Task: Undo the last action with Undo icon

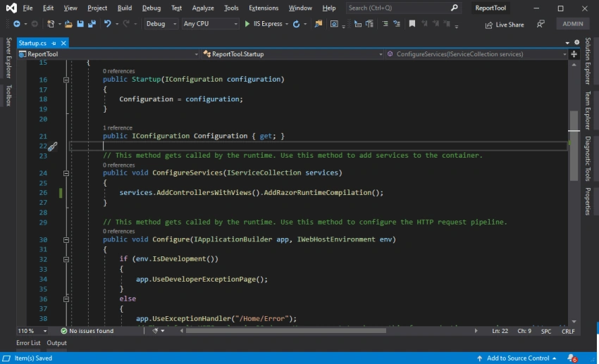Action: (x=107, y=24)
